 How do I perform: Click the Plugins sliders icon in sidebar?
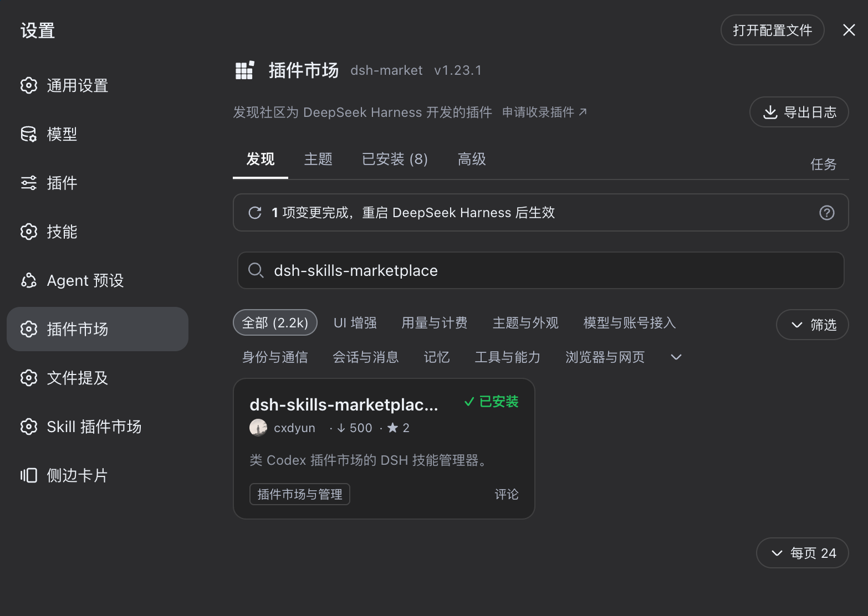29,183
